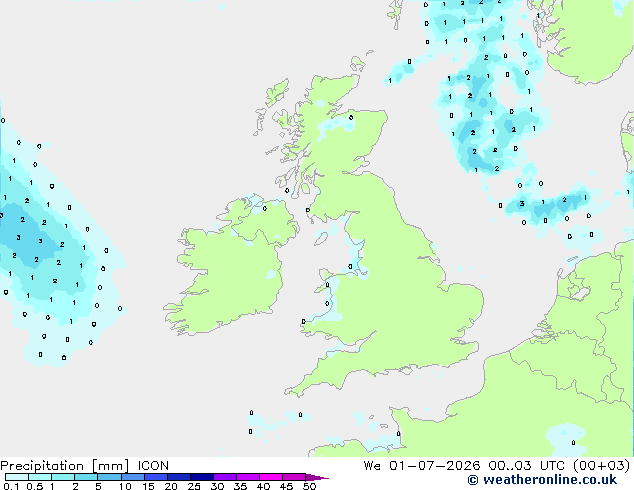Click the '3' value in the North Sea patch
Image resolution: width=634 pixels, height=490 pixels.
522,203
